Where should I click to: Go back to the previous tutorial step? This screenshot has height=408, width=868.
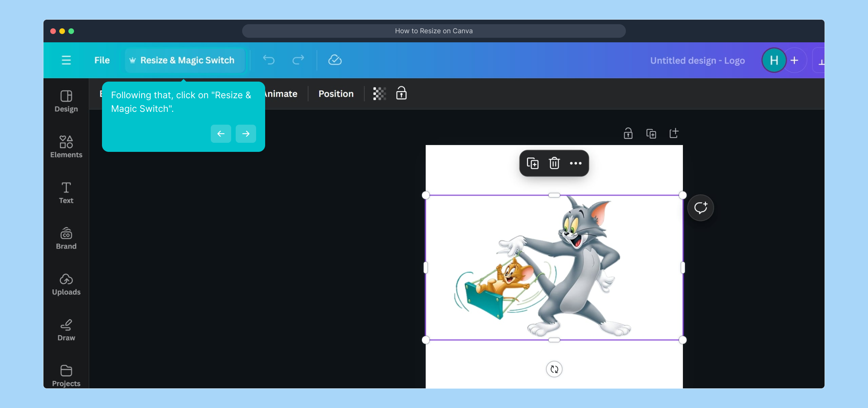pyautogui.click(x=221, y=134)
